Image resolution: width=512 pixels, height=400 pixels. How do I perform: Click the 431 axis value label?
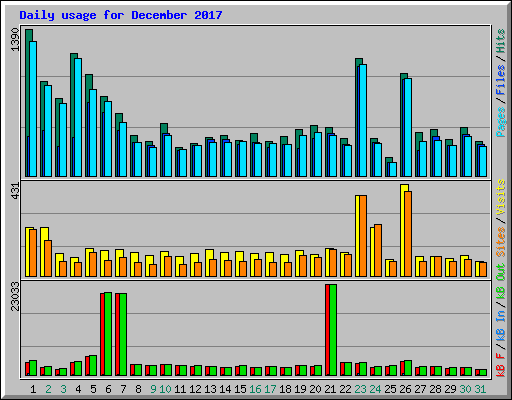pos(15,192)
